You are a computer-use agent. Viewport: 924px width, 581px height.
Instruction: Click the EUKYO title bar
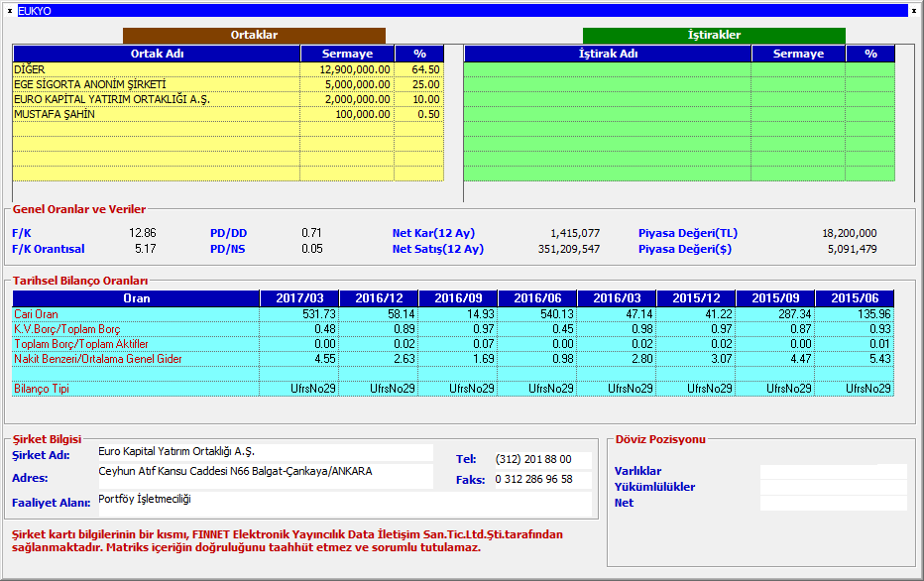463,11
